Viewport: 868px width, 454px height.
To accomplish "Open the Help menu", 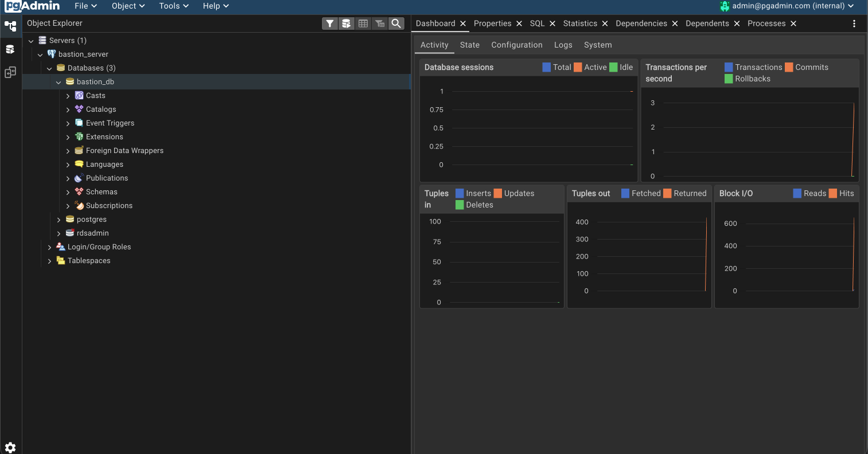I will click(216, 6).
